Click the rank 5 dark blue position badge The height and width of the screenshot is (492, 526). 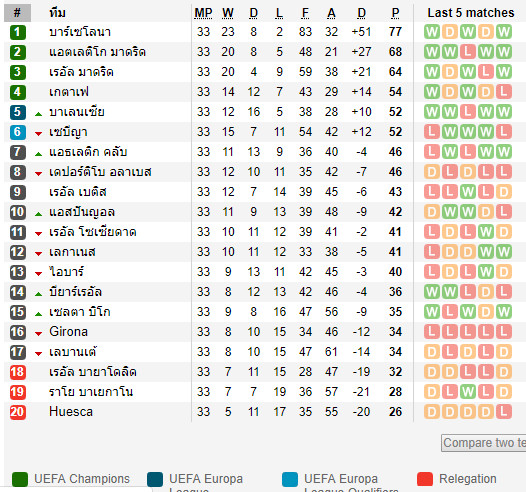(17, 112)
